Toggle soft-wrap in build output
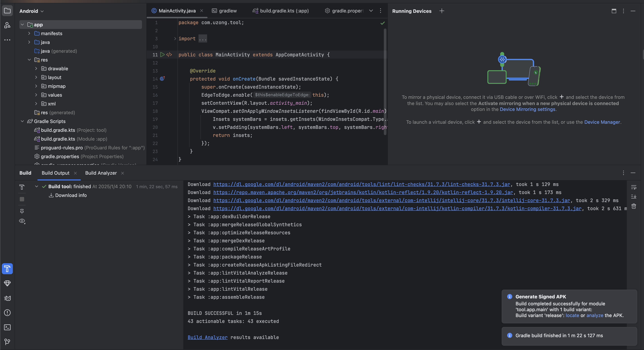The height and width of the screenshot is (350, 644). pos(634,187)
